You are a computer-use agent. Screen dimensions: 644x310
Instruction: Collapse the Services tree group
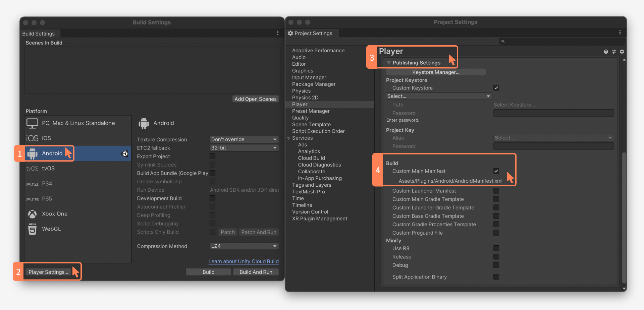288,138
